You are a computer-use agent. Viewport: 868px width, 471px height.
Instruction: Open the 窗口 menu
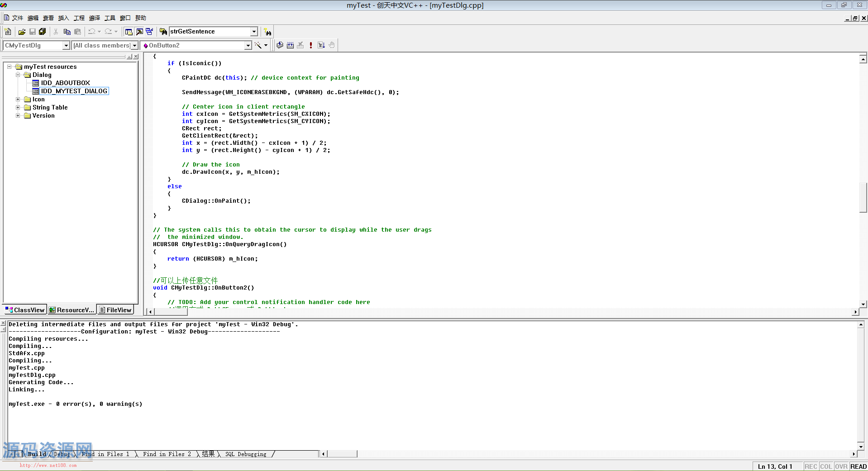[x=125, y=18]
